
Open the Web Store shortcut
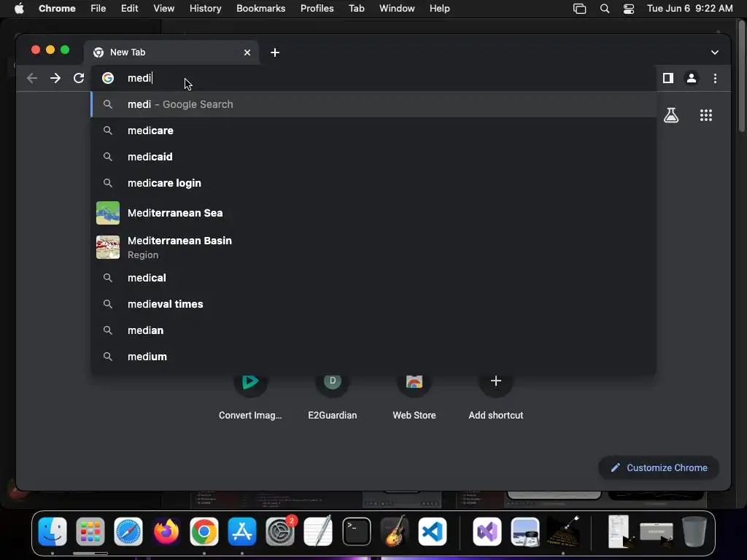point(414,397)
